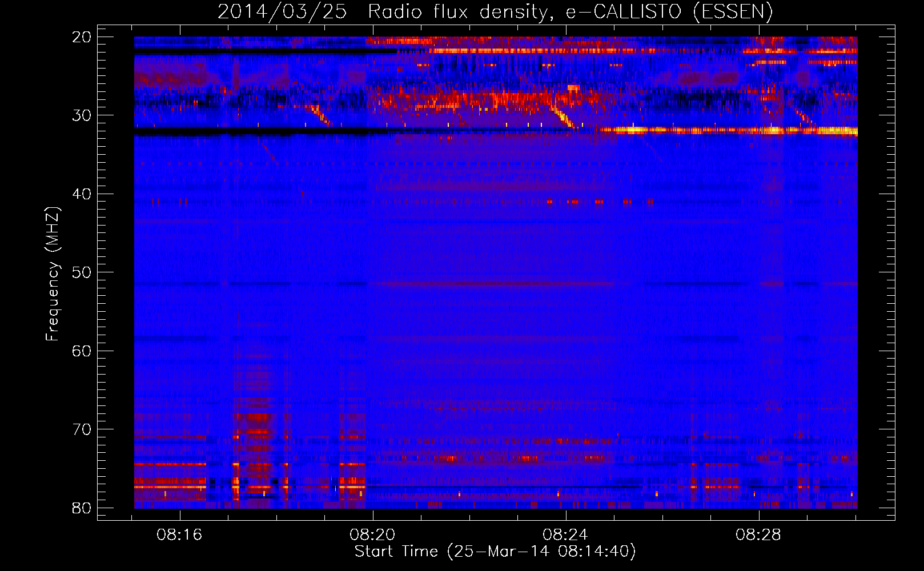This screenshot has width=924, height=571.
Task: Click the '50' frequency tick label
Action: (x=82, y=272)
